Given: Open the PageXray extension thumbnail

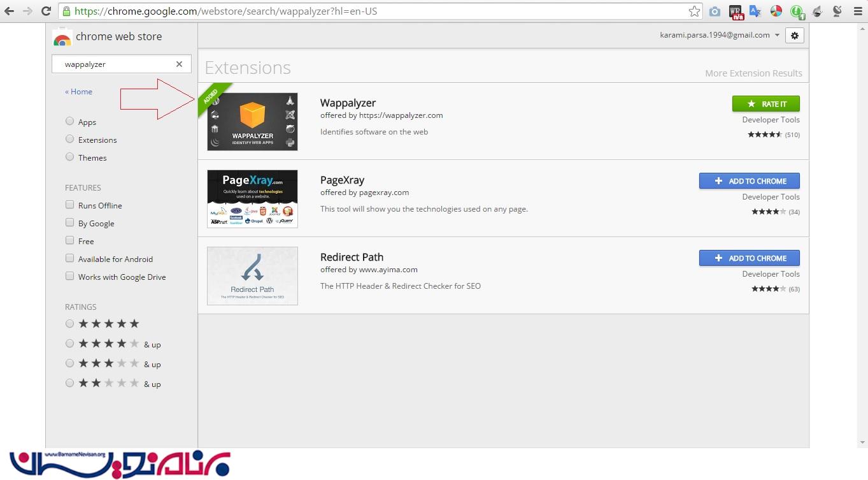Looking at the screenshot, I should 252,198.
